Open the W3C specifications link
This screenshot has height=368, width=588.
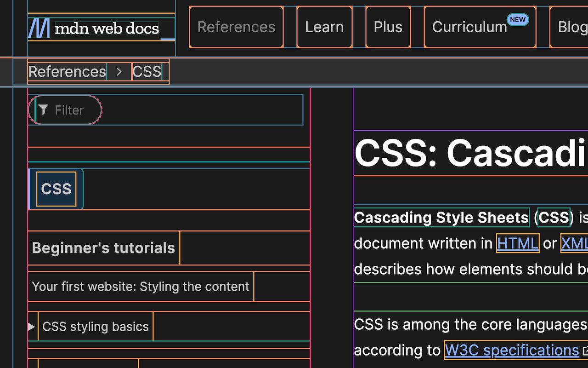tap(511, 350)
